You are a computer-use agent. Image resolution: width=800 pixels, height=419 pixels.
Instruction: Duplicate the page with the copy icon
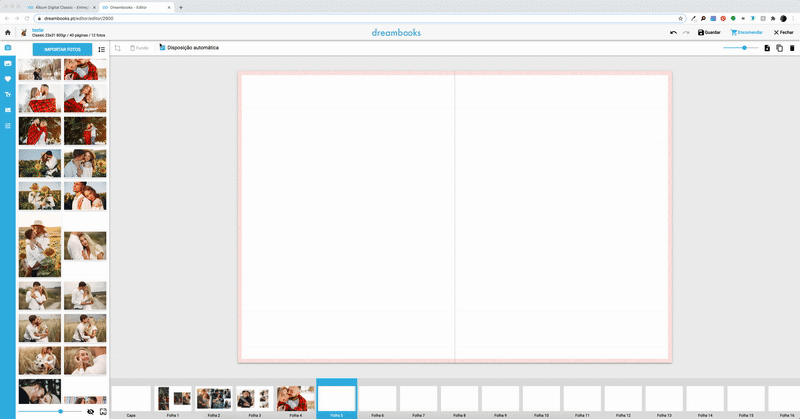click(x=780, y=48)
